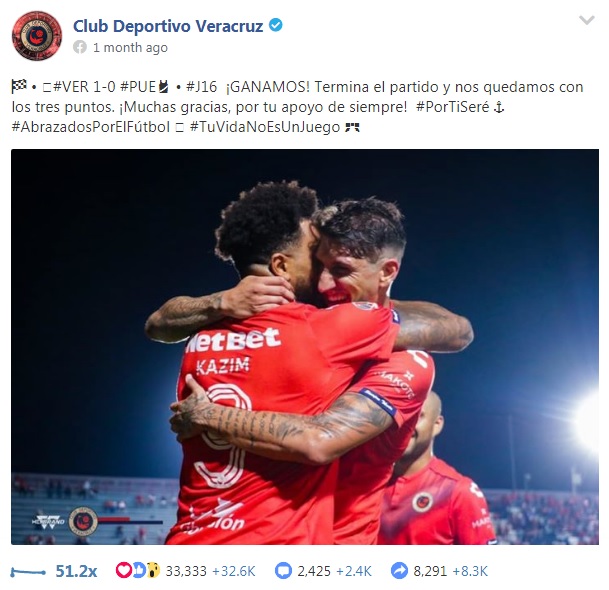Open the match celebration photo
This screenshot has width=609, height=590.
point(305,346)
